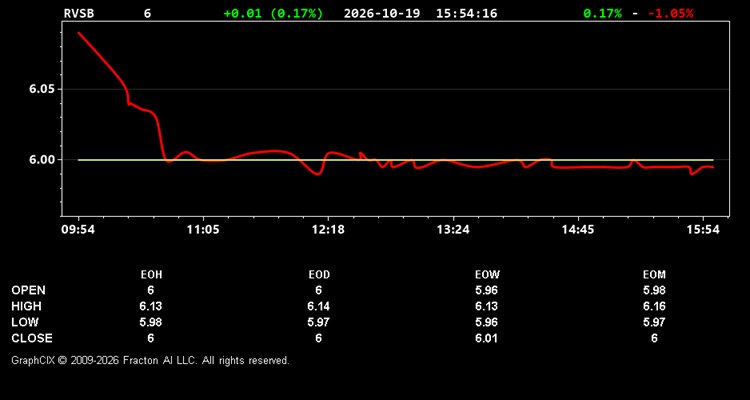Click the timestamp 15:54:16
This screenshot has height=400, width=750.
(466, 13)
